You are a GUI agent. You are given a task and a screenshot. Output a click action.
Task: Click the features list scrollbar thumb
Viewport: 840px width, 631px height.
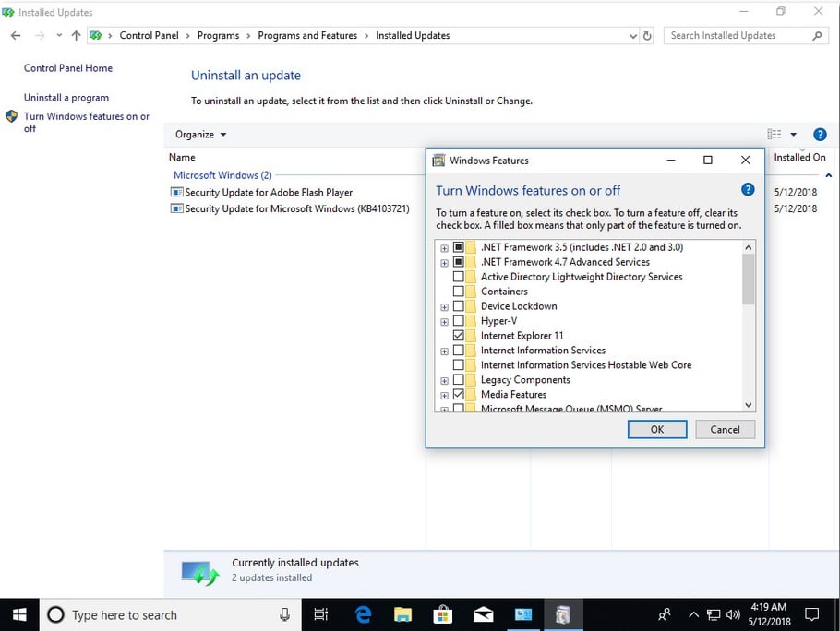click(749, 279)
